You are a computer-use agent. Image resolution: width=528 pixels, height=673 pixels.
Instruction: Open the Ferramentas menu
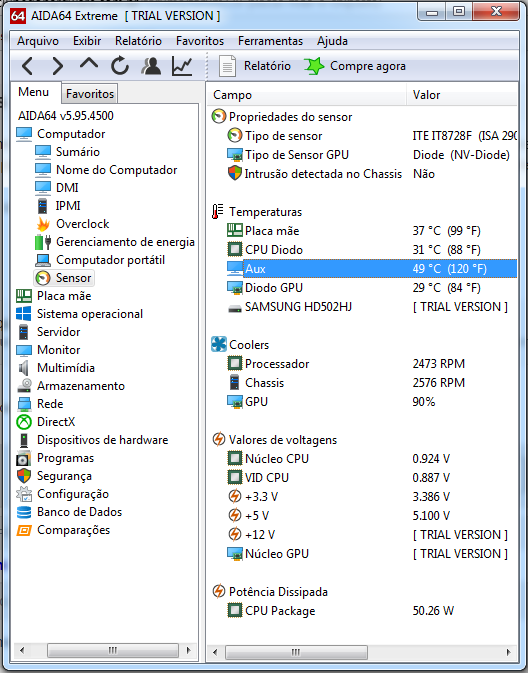coord(270,41)
